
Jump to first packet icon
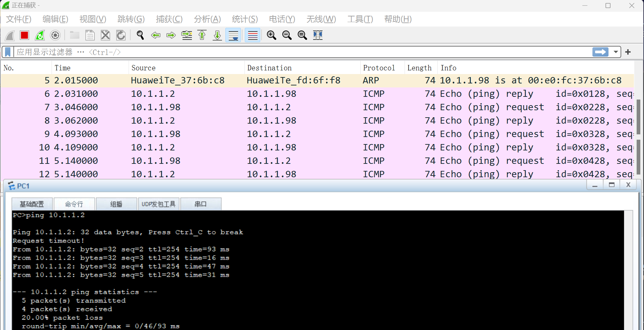[x=202, y=35]
